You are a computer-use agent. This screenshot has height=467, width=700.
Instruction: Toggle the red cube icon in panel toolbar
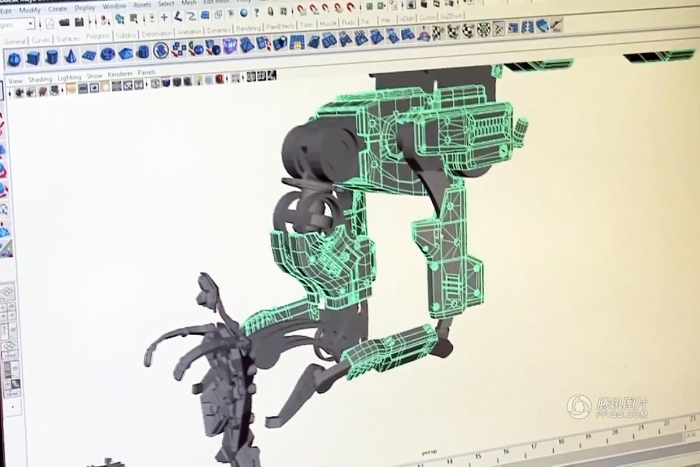tap(219, 79)
